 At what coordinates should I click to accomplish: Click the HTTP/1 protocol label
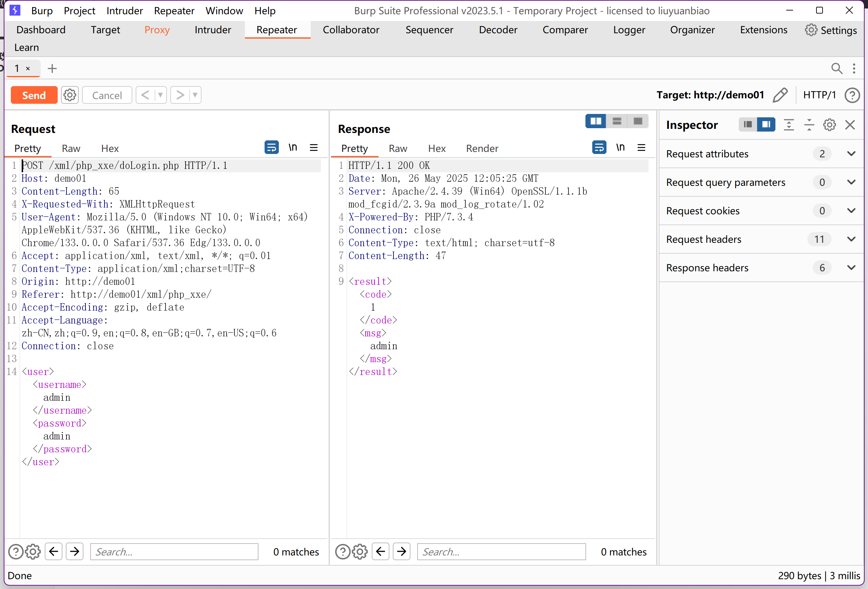pyautogui.click(x=819, y=95)
